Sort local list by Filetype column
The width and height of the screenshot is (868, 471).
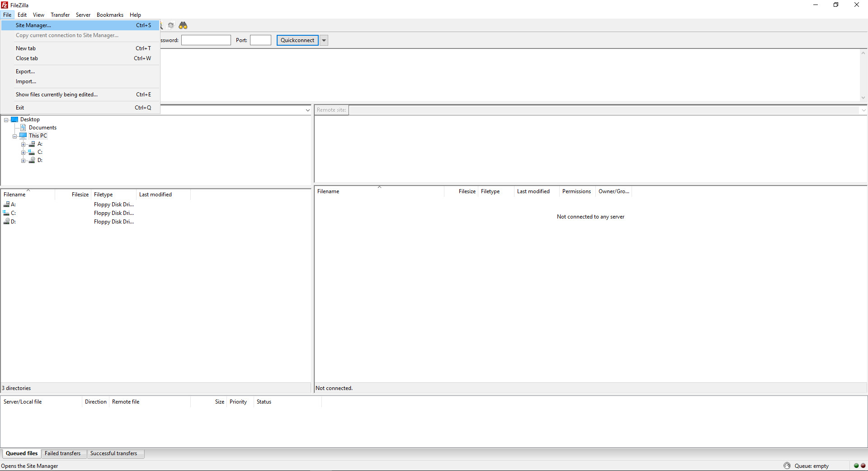coord(114,195)
